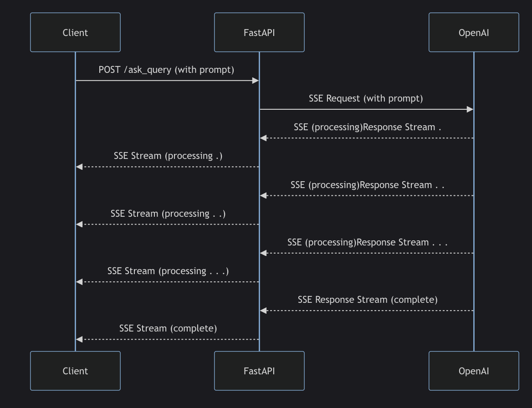Select the top FastAPI participant box

[259, 32]
